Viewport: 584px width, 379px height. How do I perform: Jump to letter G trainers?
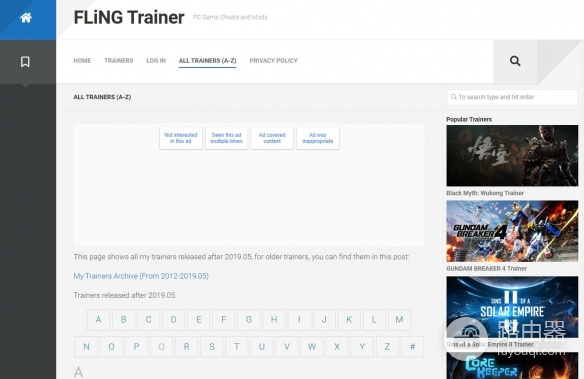click(249, 319)
